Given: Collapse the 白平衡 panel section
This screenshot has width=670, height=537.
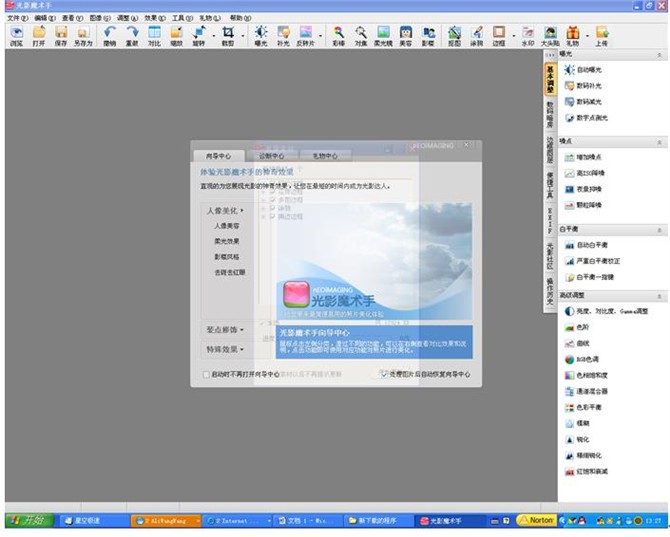Looking at the screenshot, I should pyautogui.click(x=659, y=230).
